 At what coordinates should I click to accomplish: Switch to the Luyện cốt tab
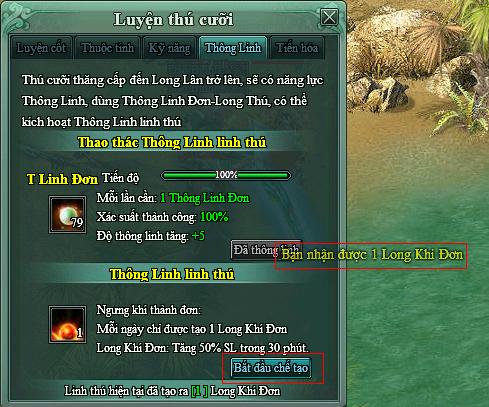tap(41, 48)
